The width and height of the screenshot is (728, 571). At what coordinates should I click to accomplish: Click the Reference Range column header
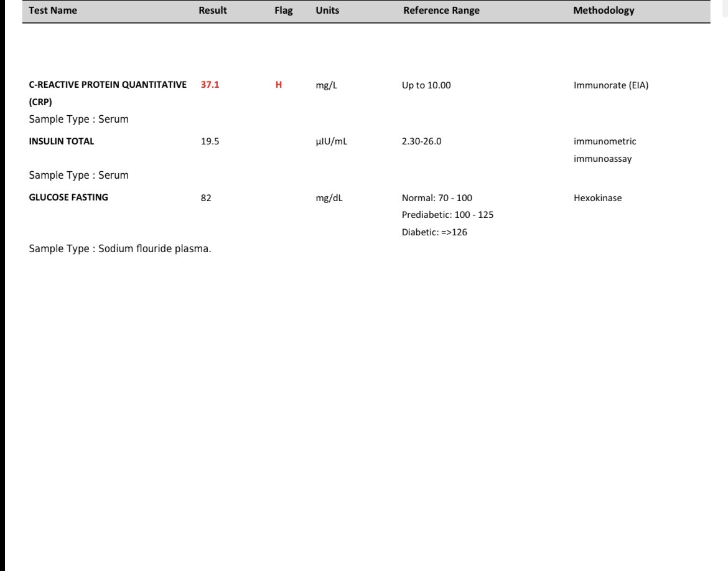(x=441, y=10)
